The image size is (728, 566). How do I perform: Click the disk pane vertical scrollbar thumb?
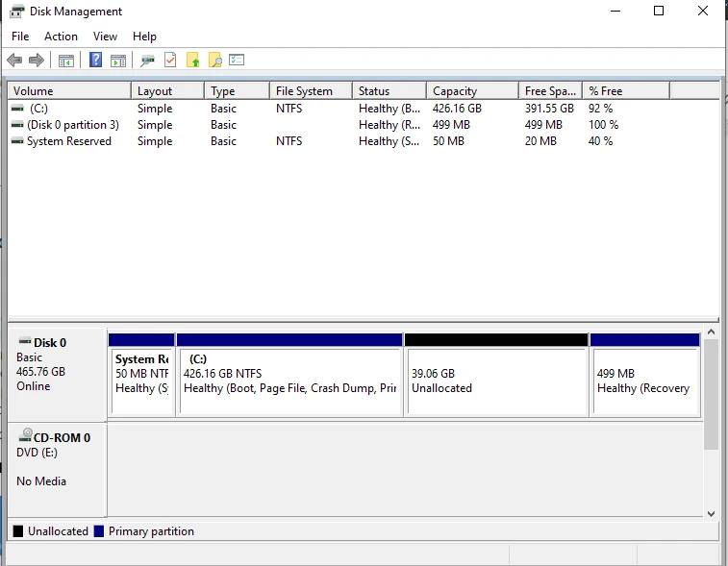(711, 394)
